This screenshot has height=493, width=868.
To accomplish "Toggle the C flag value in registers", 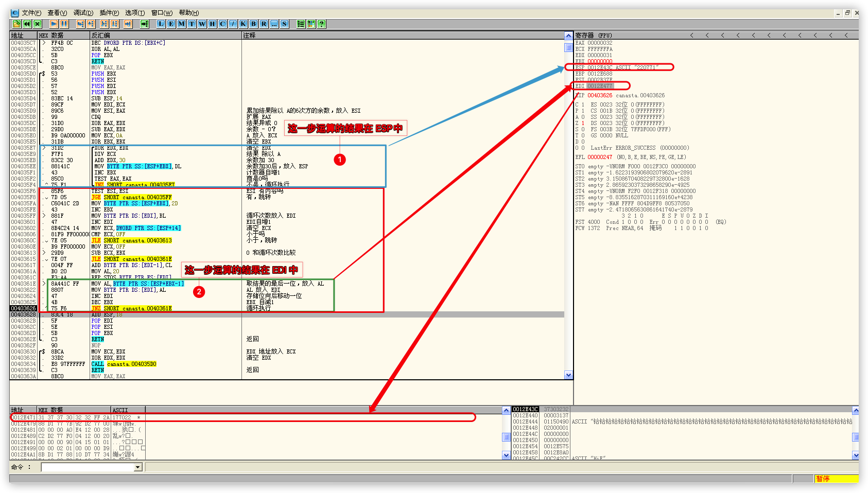I will point(583,104).
